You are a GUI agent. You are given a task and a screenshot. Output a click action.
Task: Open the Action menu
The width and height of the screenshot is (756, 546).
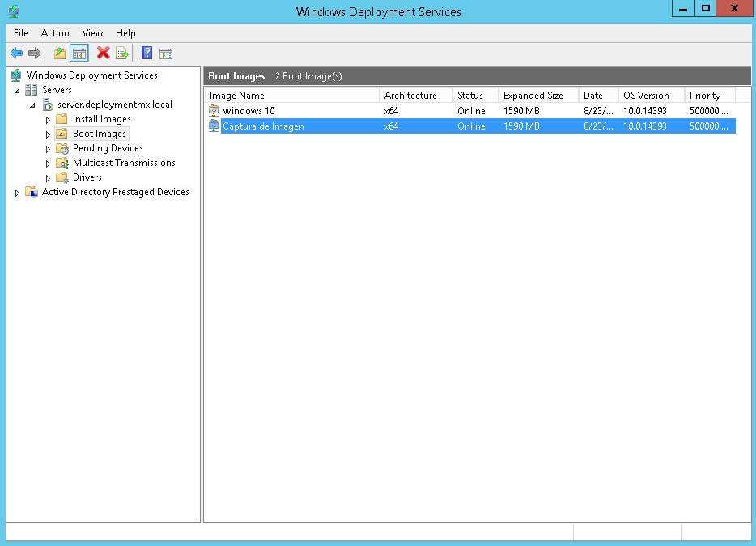[55, 33]
